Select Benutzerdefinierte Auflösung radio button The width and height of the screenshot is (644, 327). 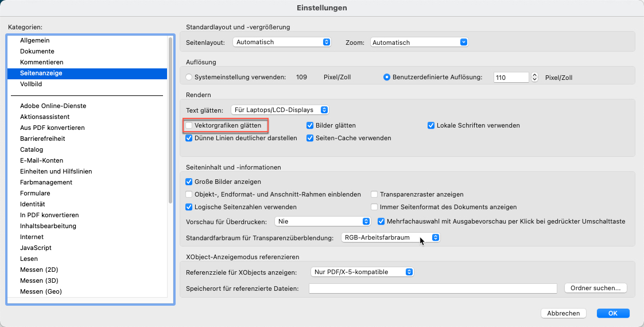click(x=386, y=77)
